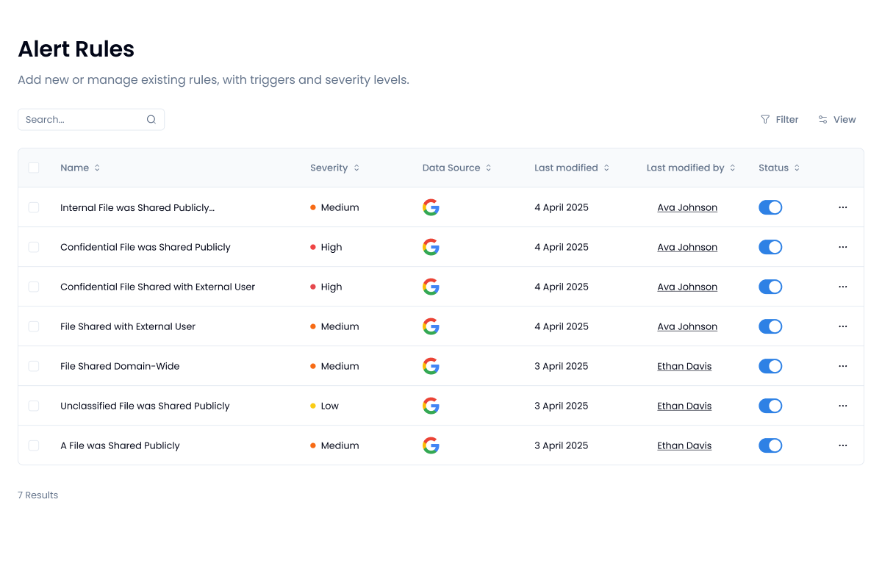Click the Google icon on the File Shared Domain-Wide row

tap(431, 366)
